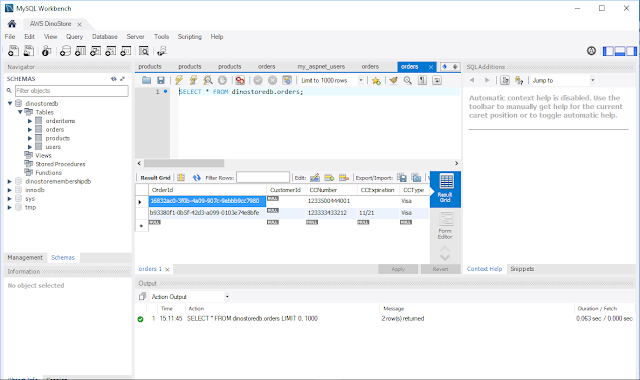The width and height of the screenshot is (640, 380).
Task: Delete the selected rows icon
Action: tap(344, 178)
